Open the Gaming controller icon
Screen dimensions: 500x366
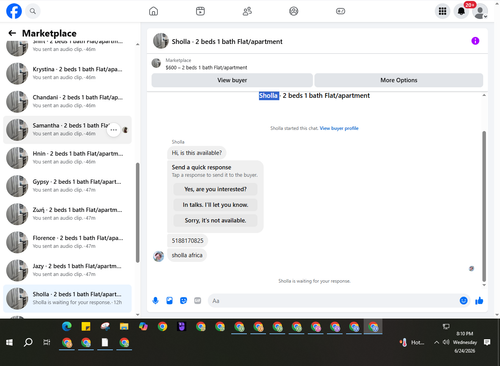pos(340,11)
